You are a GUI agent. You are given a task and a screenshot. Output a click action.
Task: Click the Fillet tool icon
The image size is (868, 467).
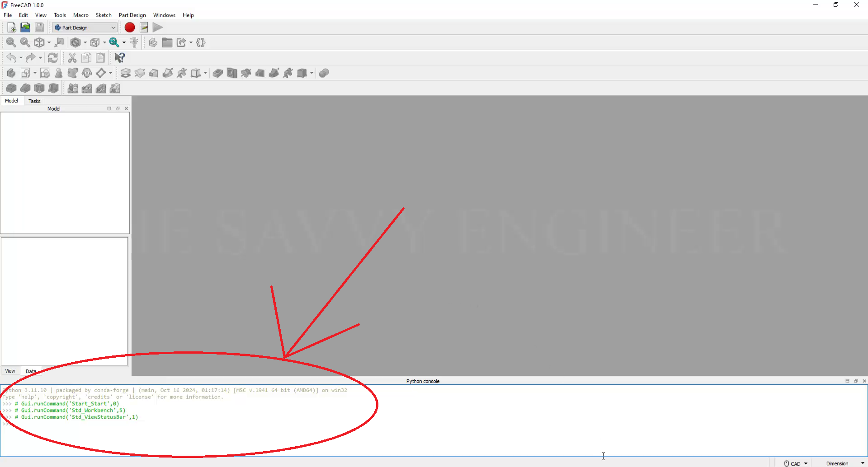11,89
